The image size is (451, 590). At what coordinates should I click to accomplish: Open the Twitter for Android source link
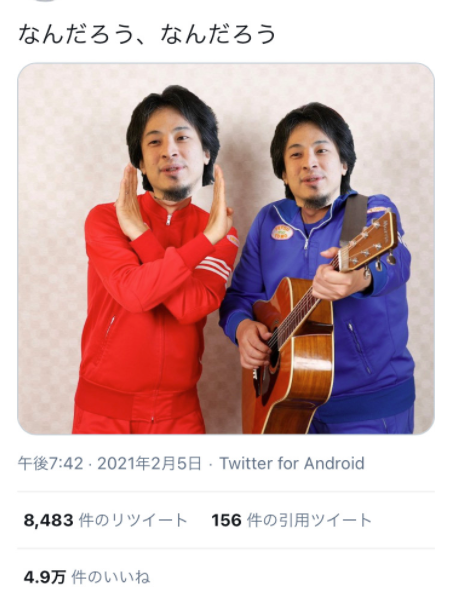(x=292, y=463)
